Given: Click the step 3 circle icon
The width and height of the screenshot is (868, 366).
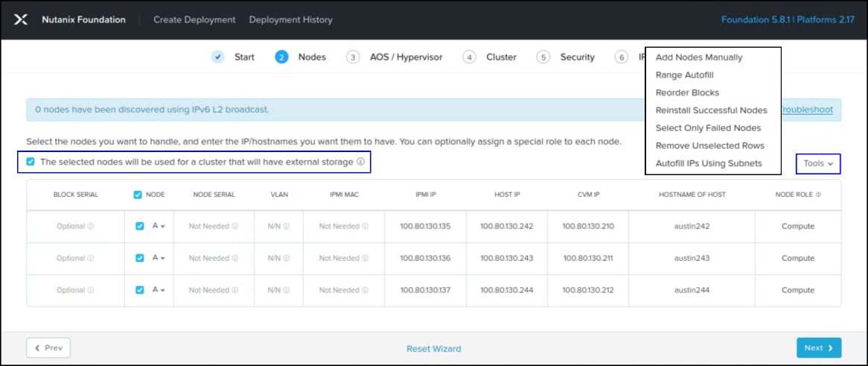Looking at the screenshot, I should tap(353, 57).
